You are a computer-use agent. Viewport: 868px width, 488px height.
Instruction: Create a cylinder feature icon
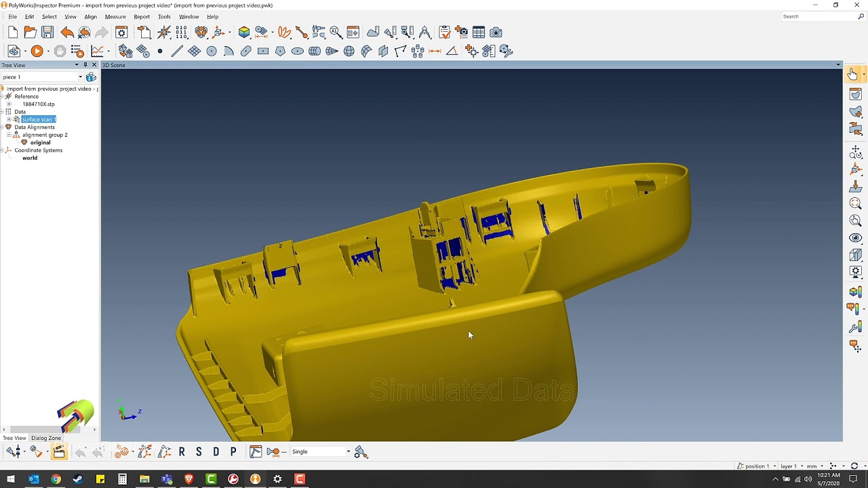click(x=315, y=51)
